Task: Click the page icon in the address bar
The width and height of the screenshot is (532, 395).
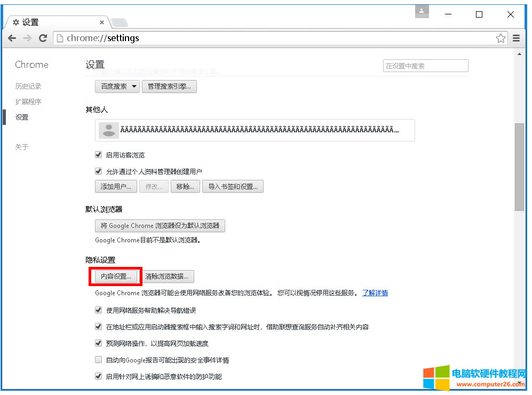Action: 60,38
